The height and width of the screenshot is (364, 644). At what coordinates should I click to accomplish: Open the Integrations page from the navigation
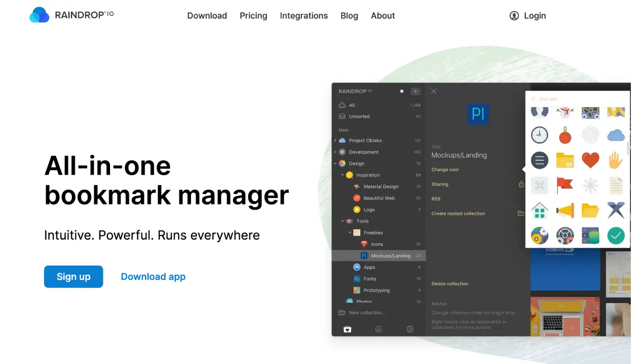[304, 16]
